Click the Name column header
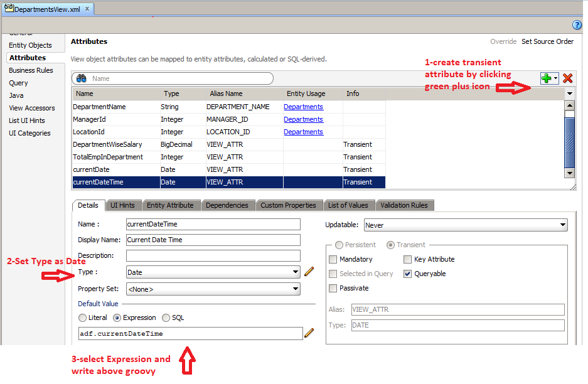 coord(116,93)
